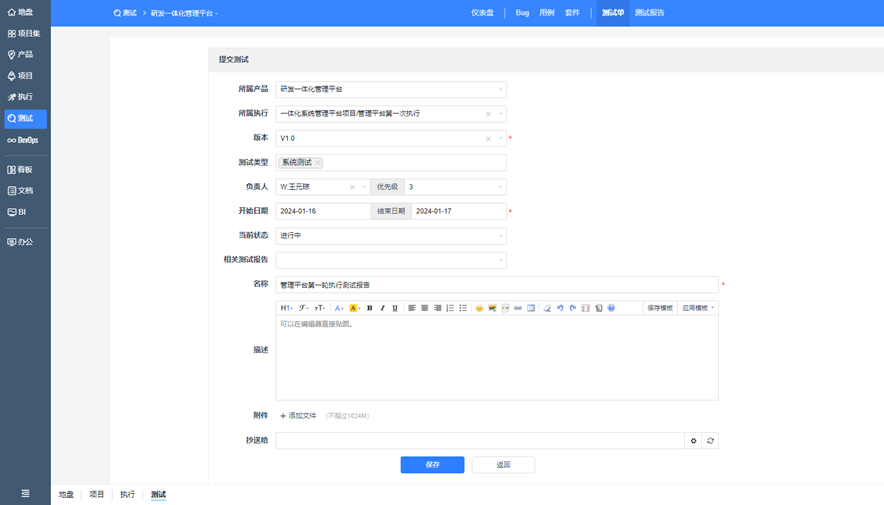Open the font family menu
Image resolution: width=884 pixels, height=505 pixels.
pos(303,308)
